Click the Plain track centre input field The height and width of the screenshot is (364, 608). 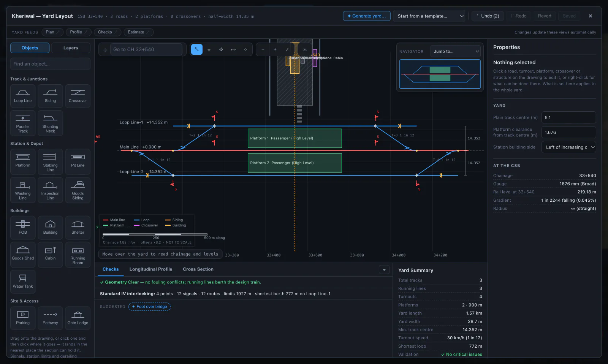[x=568, y=117]
